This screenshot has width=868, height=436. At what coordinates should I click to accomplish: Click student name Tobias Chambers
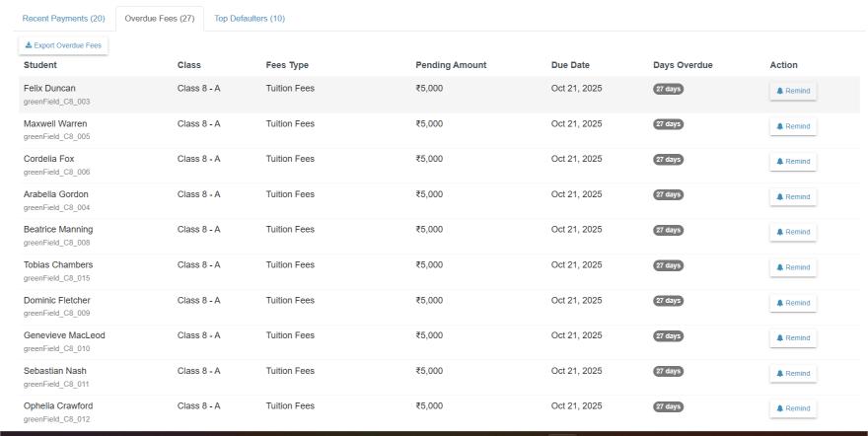(x=58, y=264)
